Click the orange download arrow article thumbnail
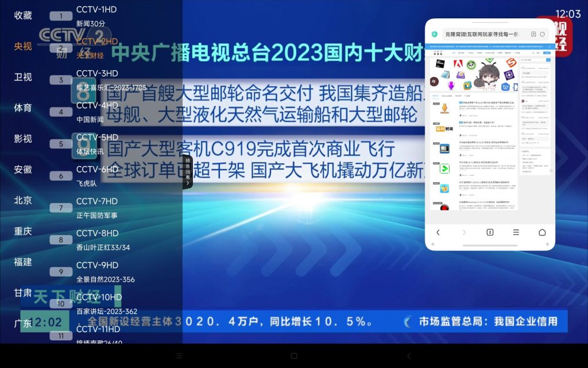 [444, 109]
